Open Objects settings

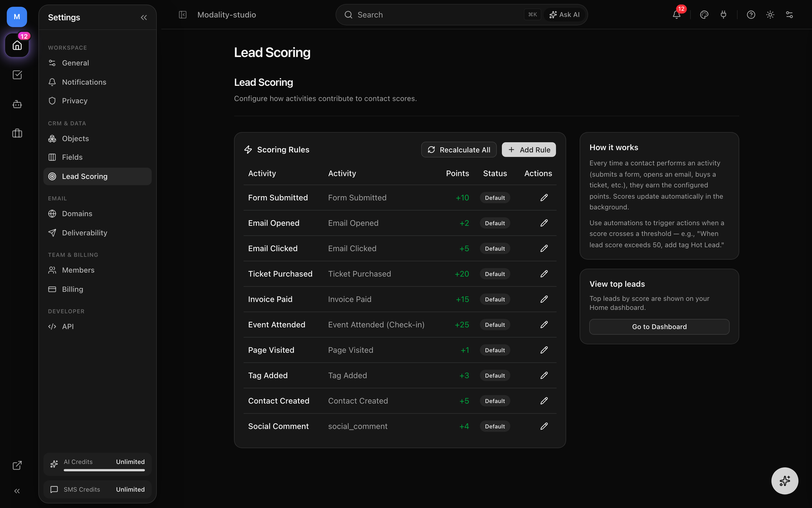click(97, 139)
